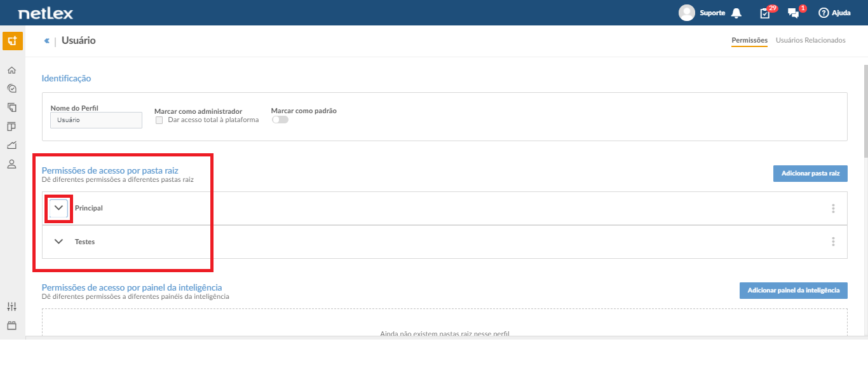Open the board panel sidebar icon
This screenshot has height=365, width=868.
click(11, 127)
